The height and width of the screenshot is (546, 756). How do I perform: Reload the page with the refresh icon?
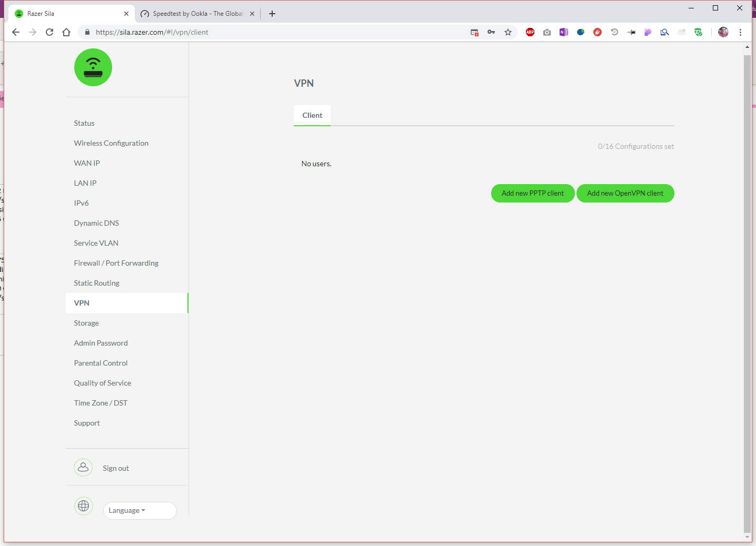pyautogui.click(x=49, y=32)
